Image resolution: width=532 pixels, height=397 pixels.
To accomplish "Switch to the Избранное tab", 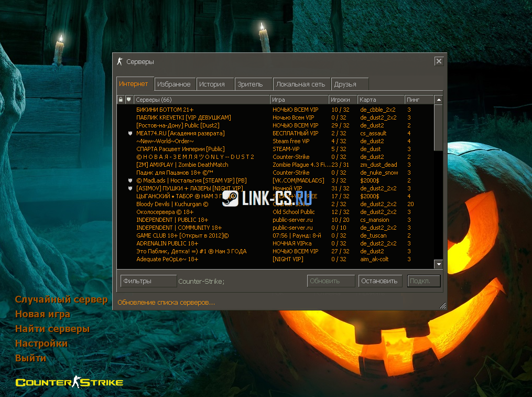I will 175,84.
